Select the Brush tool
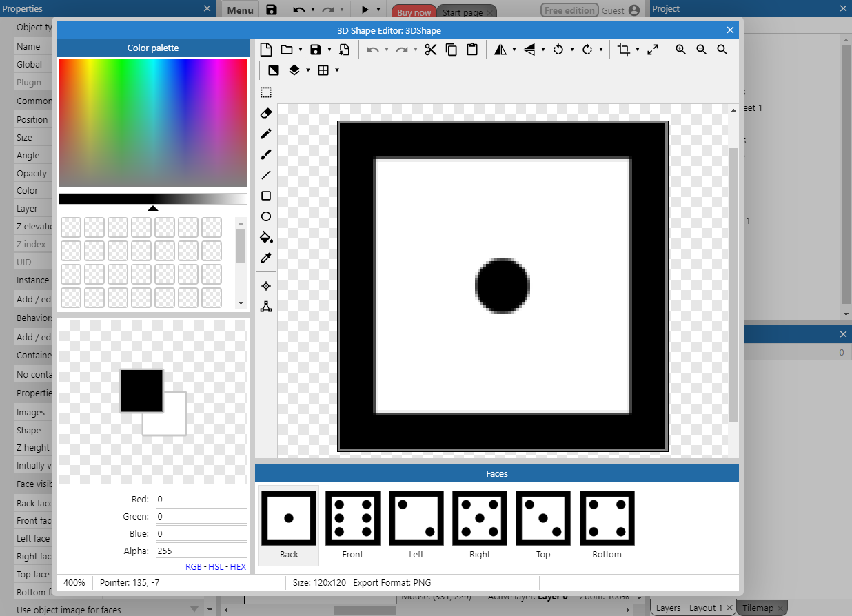Screen dimensions: 852x616 click(x=266, y=154)
